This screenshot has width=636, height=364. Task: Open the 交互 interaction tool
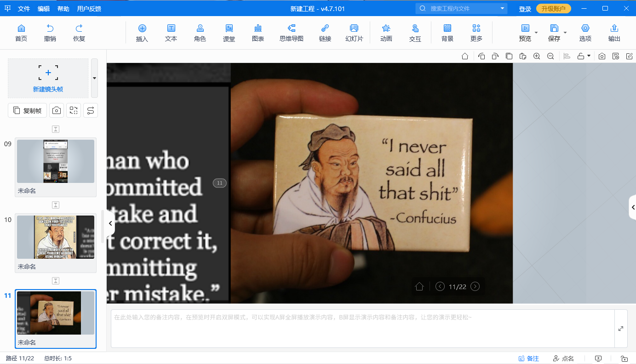coord(415,33)
